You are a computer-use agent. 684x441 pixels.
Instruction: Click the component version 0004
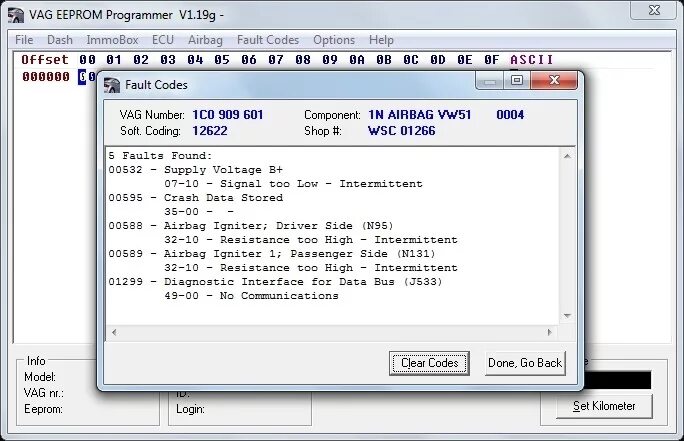(x=510, y=115)
